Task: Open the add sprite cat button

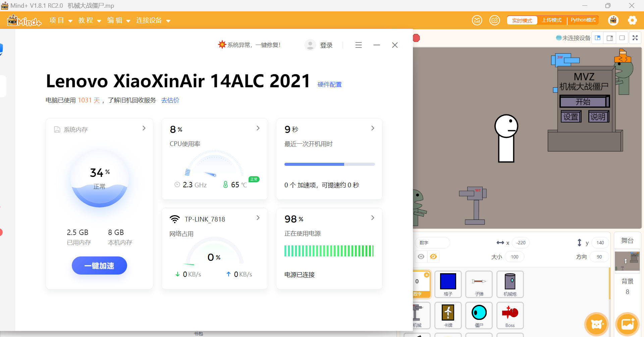Action: 597,324
